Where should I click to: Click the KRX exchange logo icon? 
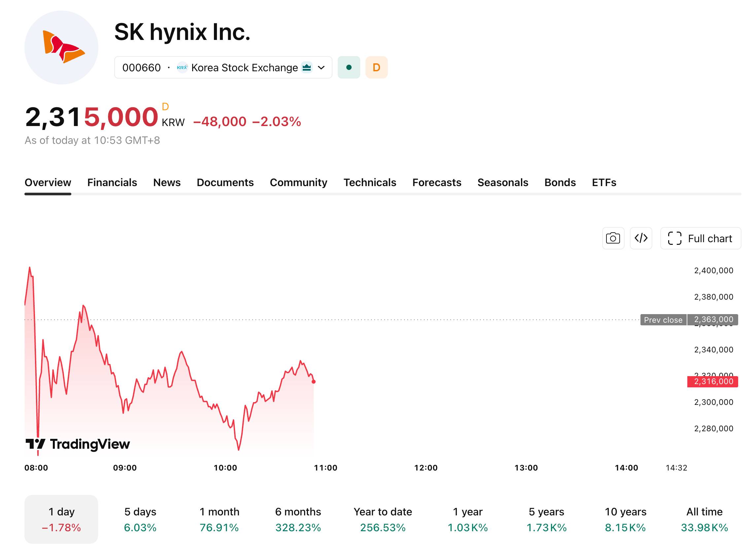coord(182,67)
